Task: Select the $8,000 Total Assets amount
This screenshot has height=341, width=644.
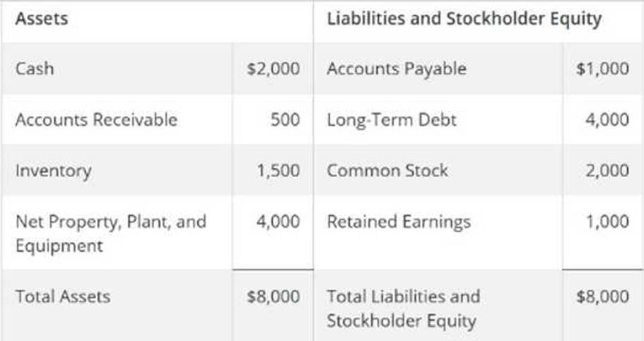Action: [x=274, y=296]
